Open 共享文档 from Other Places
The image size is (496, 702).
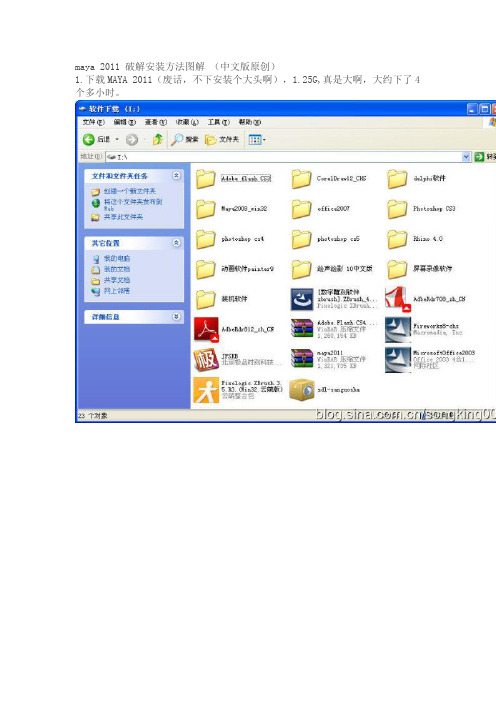point(117,280)
